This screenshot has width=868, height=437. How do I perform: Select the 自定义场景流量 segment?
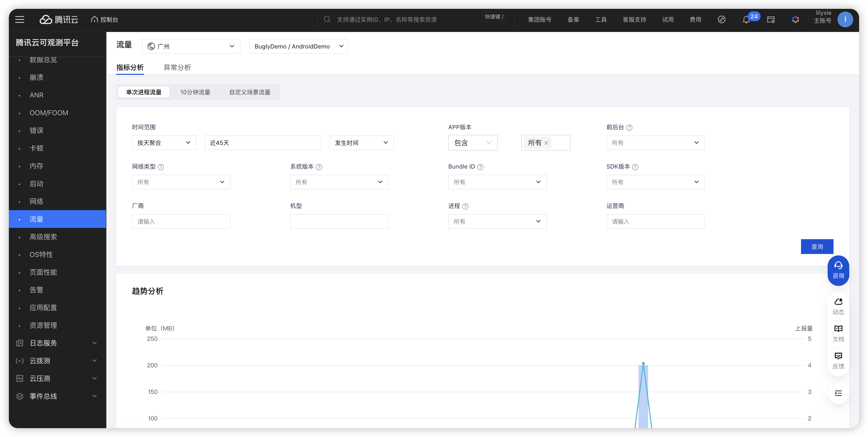point(250,92)
